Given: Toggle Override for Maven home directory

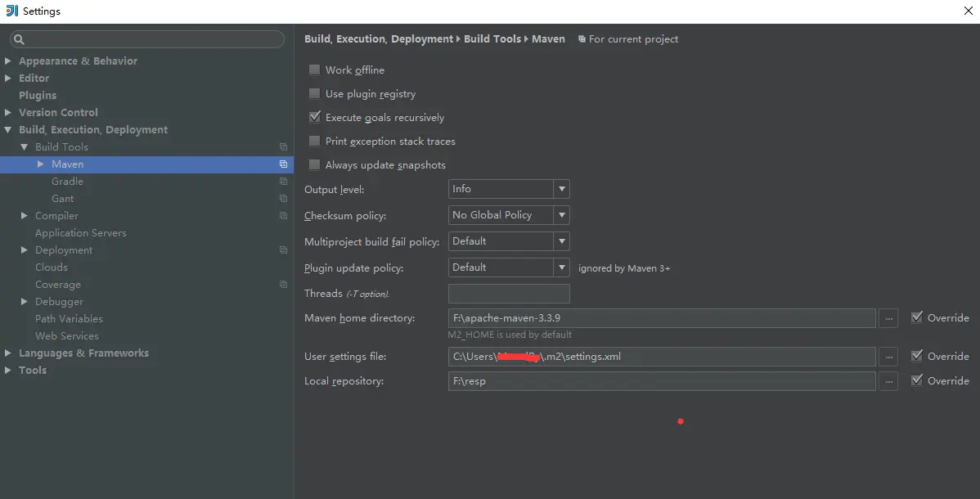Looking at the screenshot, I should pos(917,317).
